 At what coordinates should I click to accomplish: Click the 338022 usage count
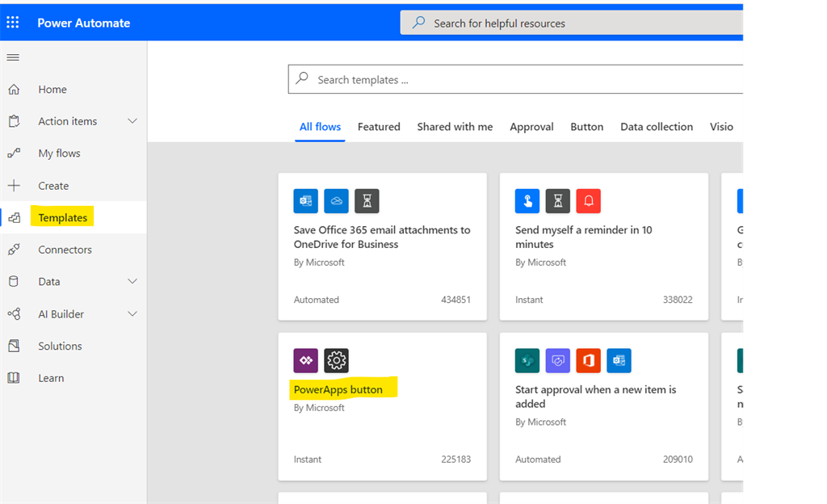[678, 300]
